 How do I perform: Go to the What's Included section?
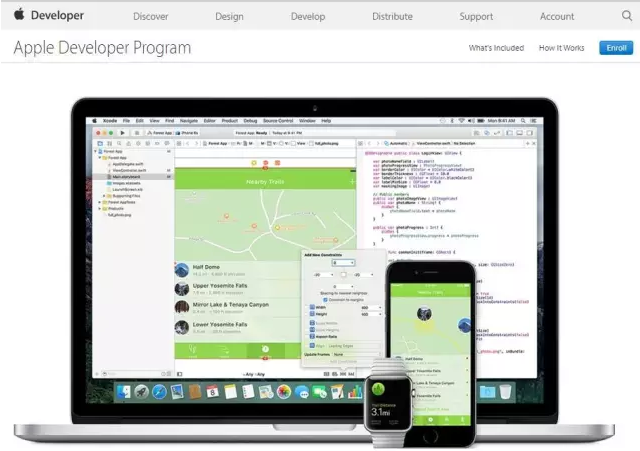click(x=496, y=48)
